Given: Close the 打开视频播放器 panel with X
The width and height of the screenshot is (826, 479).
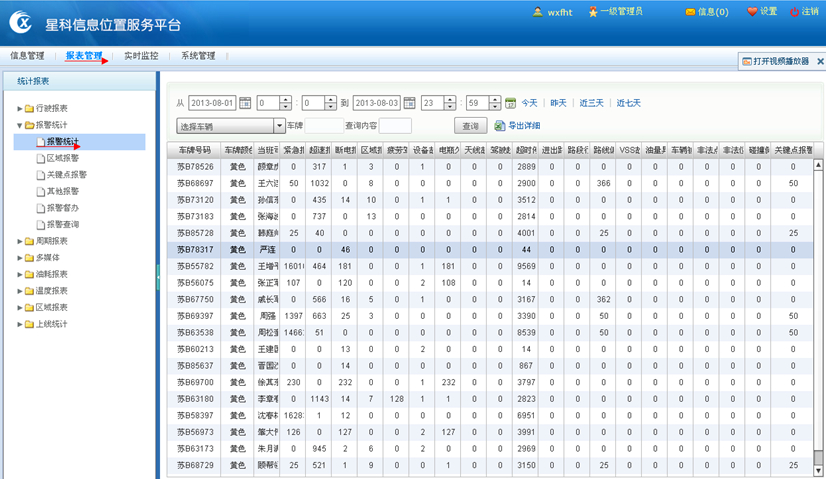Looking at the screenshot, I should pyautogui.click(x=820, y=61).
